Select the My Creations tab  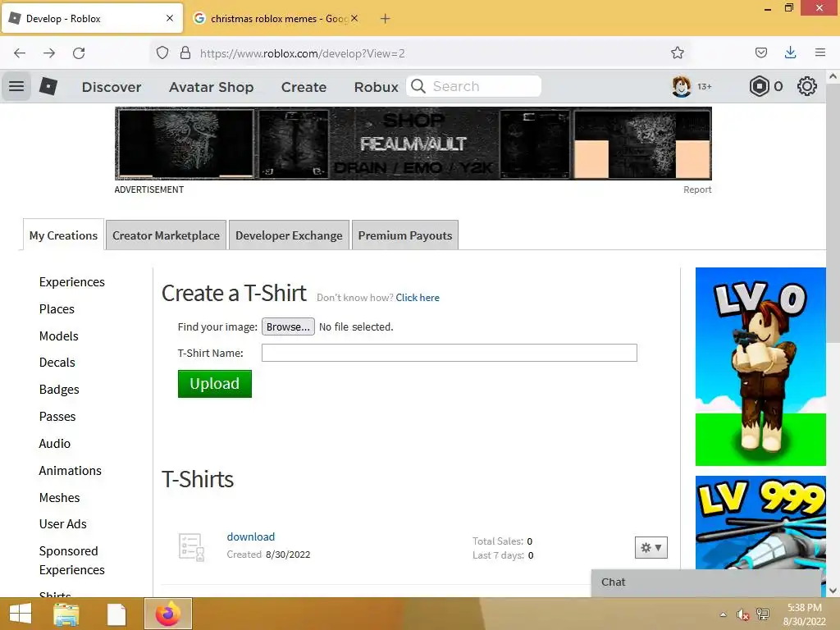63,235
